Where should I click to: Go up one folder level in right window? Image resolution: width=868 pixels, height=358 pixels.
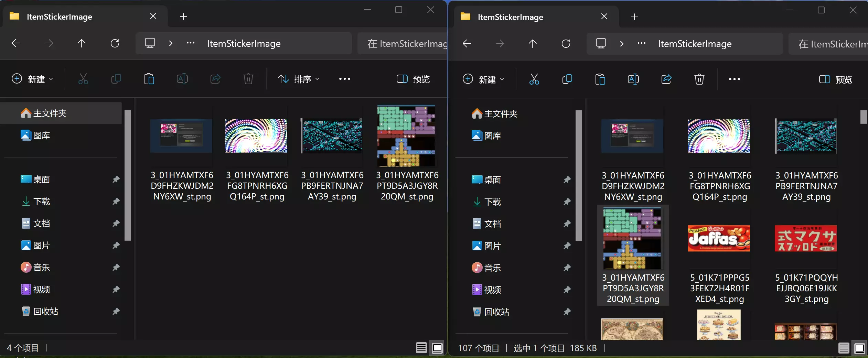(x=532, y=44)
